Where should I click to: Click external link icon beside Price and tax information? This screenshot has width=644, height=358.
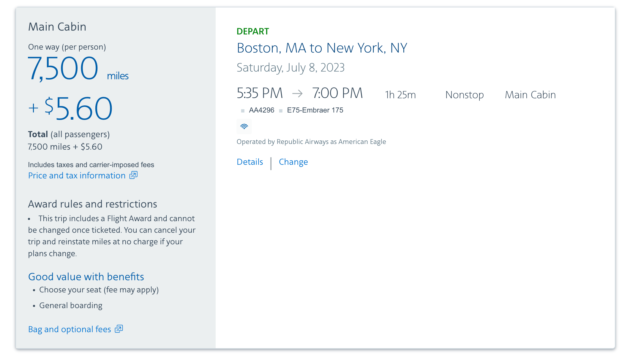tap(133, 175)
